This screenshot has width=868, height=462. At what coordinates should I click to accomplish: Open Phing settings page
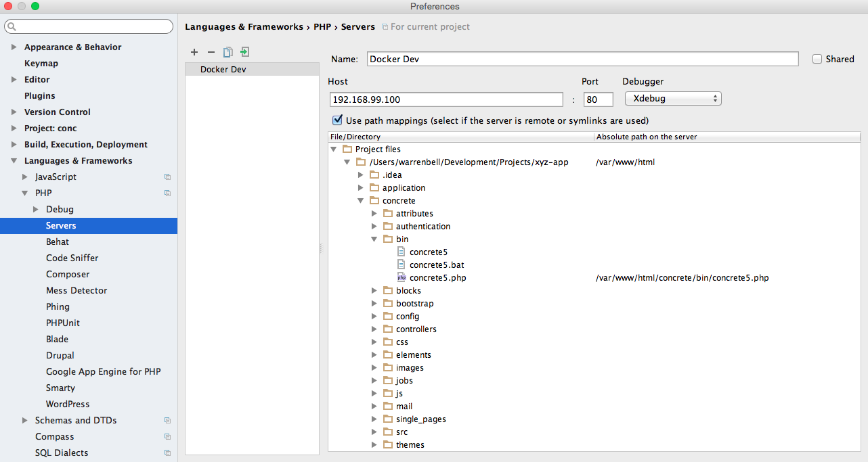coord(58,307)
